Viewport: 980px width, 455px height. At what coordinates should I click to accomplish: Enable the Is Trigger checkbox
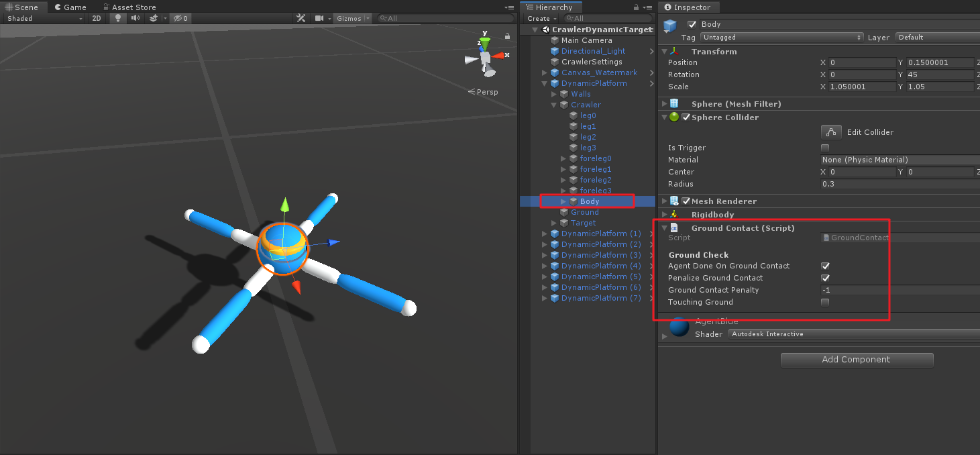click(825, 148)
